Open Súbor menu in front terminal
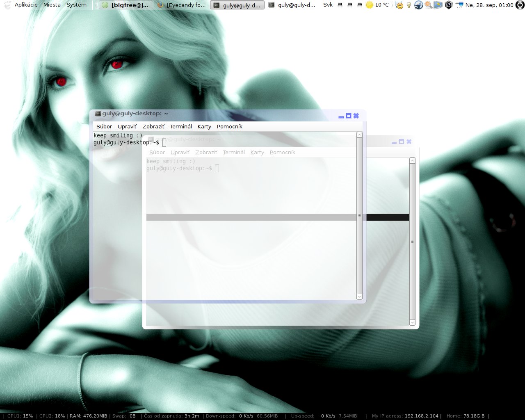 coord(104,126)
